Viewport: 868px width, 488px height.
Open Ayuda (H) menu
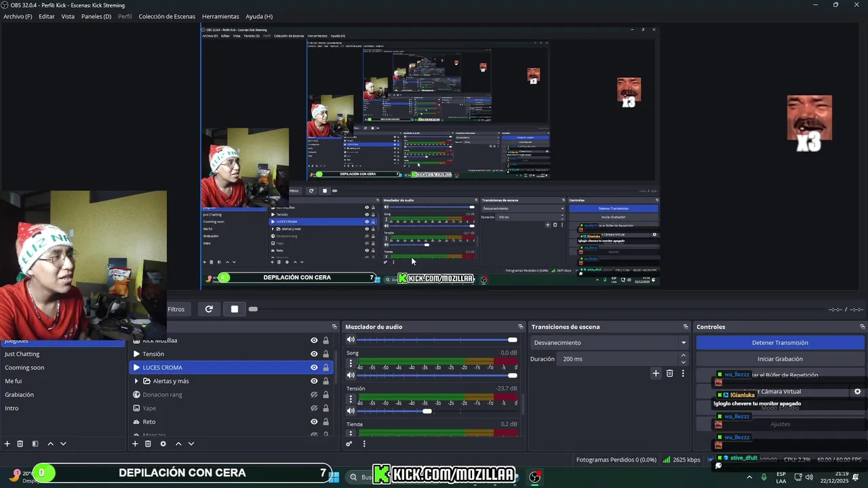(259, 16)
